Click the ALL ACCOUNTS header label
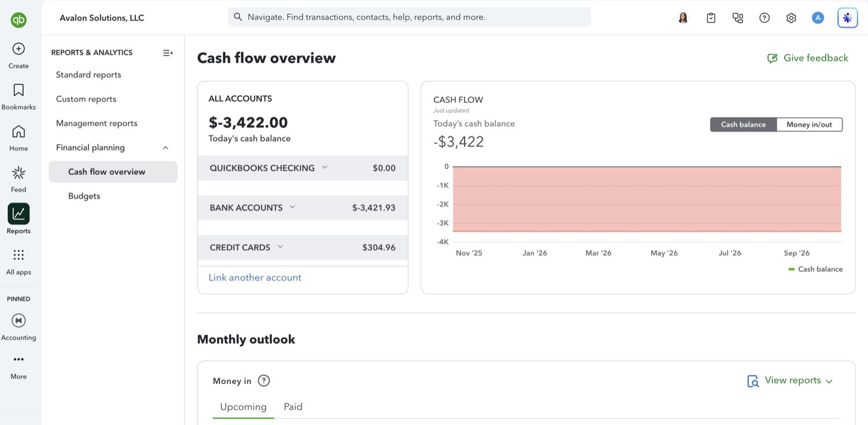Image resolution: width=868 pixels, height=425 pixels. (240, 99)
